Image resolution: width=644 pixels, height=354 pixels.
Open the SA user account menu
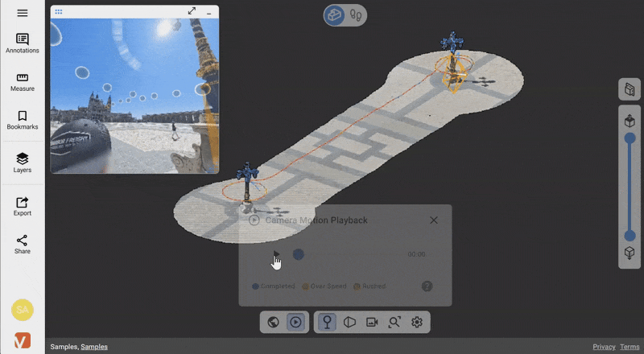[22, 309]
